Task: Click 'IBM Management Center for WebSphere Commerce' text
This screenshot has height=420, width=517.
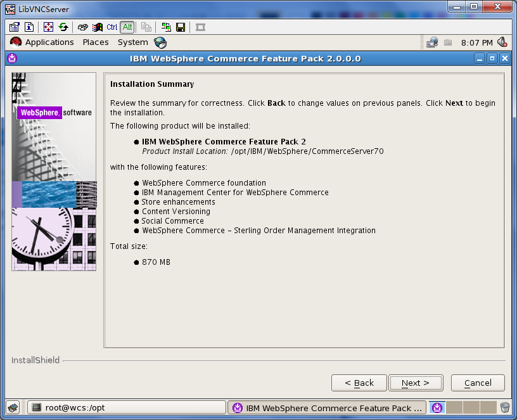Action: 235,192
